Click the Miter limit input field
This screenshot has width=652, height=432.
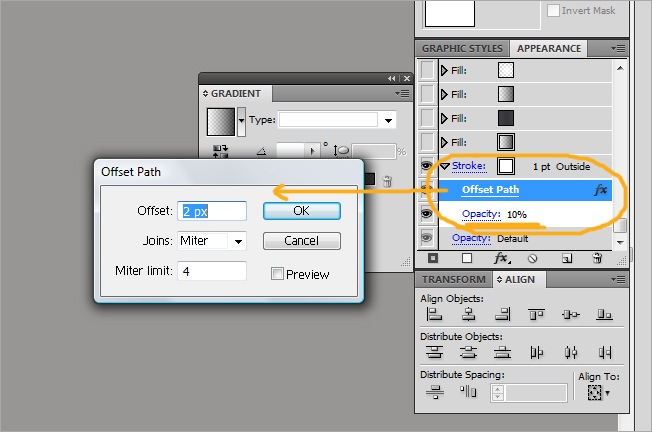point(212,271)
